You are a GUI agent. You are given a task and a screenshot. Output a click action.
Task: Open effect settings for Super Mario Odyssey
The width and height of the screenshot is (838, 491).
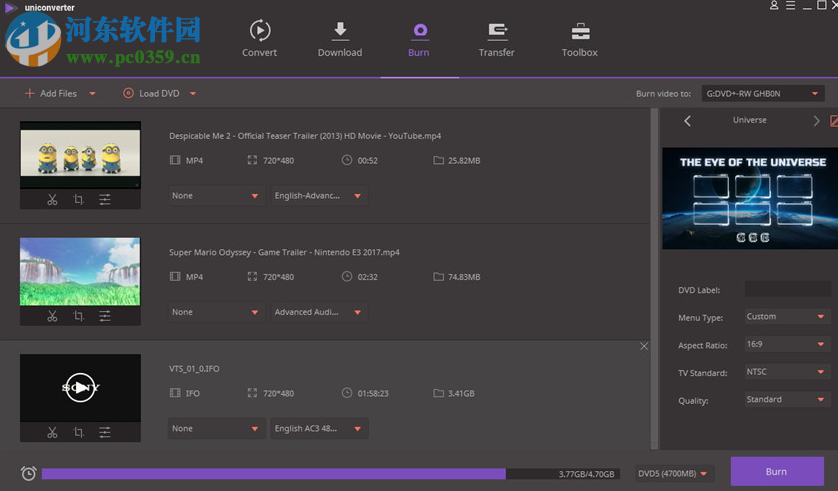[105, 316]
